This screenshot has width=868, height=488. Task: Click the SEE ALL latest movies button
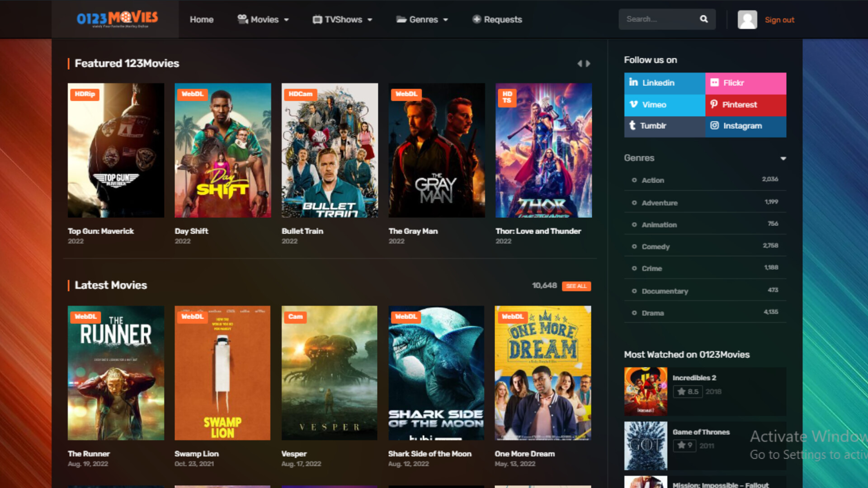click(x=576, y=286)
